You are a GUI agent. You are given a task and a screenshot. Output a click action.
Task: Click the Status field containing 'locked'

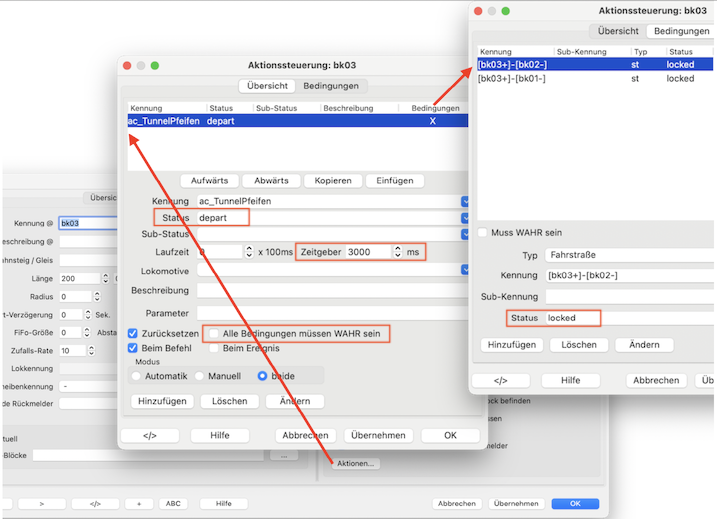630,318
